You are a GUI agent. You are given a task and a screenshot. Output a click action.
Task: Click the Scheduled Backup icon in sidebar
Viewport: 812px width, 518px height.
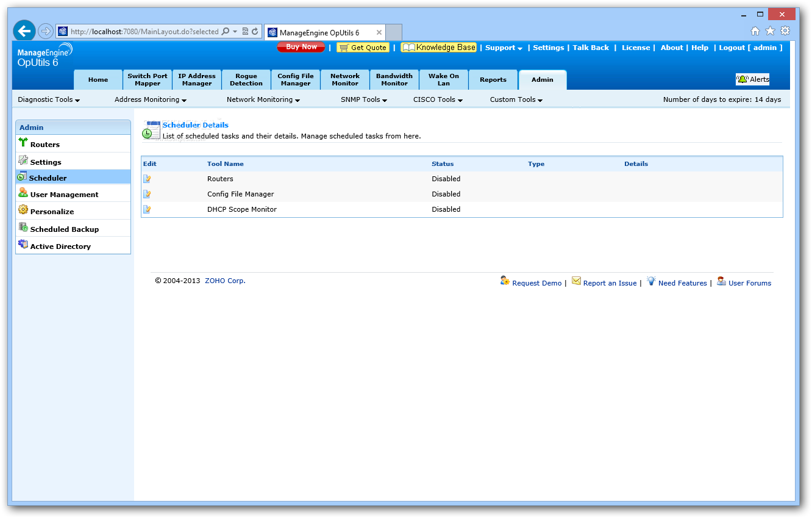click(23, 228)
